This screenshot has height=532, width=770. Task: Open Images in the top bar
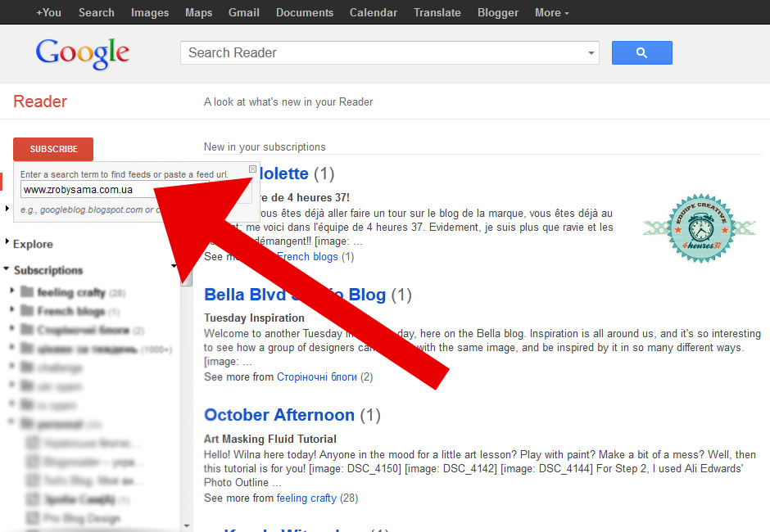(150, 12)
